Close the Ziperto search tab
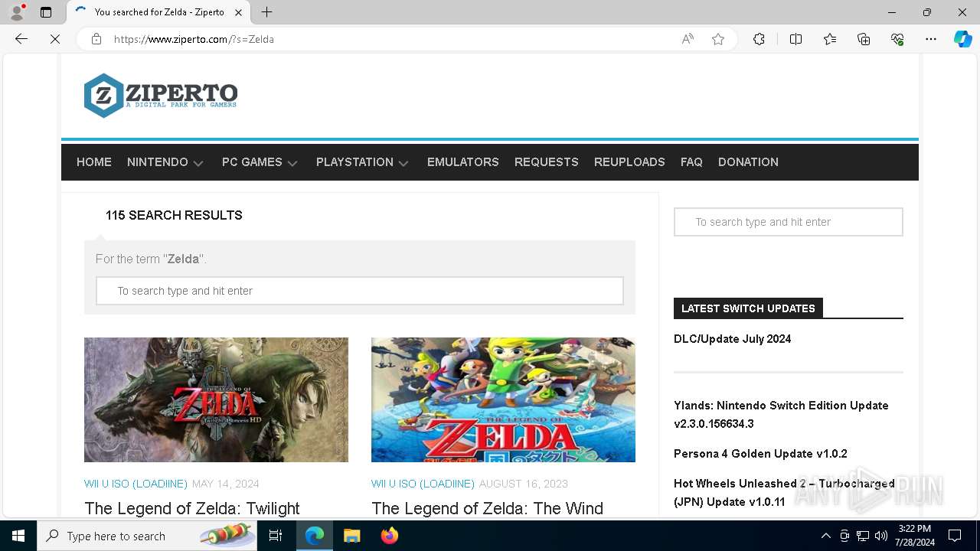This screenshot has height=551, width=980. [x=238, y=12]
